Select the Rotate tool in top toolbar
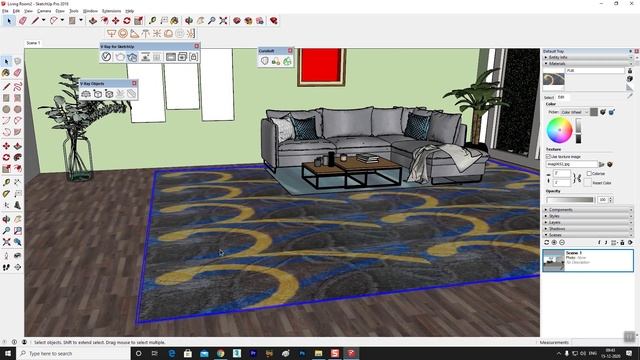The width and height of the screenshot is (640, 360). 127,20
